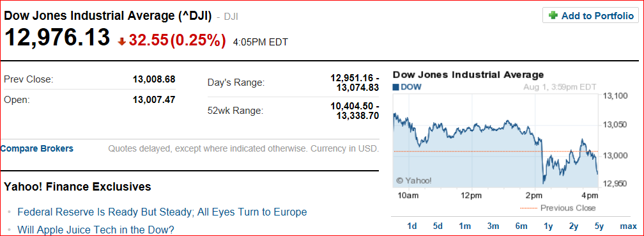Screen dimensions: 644x236
Task: Select the 1m chart range
Action: tap(465, 226)
